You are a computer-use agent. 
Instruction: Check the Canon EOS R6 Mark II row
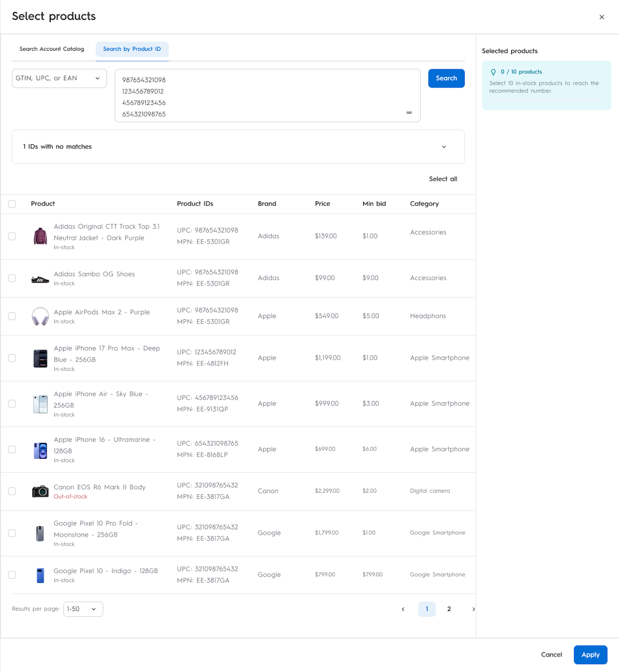click(12, 491)
